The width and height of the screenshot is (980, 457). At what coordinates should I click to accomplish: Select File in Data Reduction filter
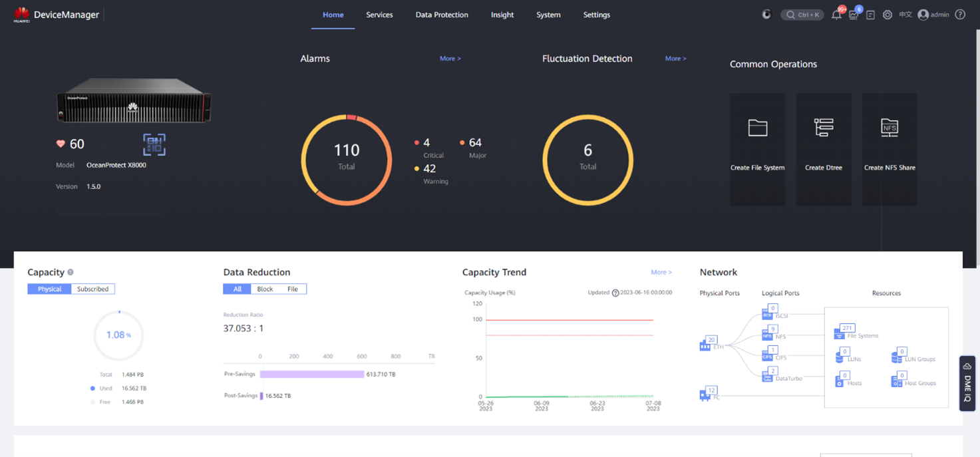[293, 289]
